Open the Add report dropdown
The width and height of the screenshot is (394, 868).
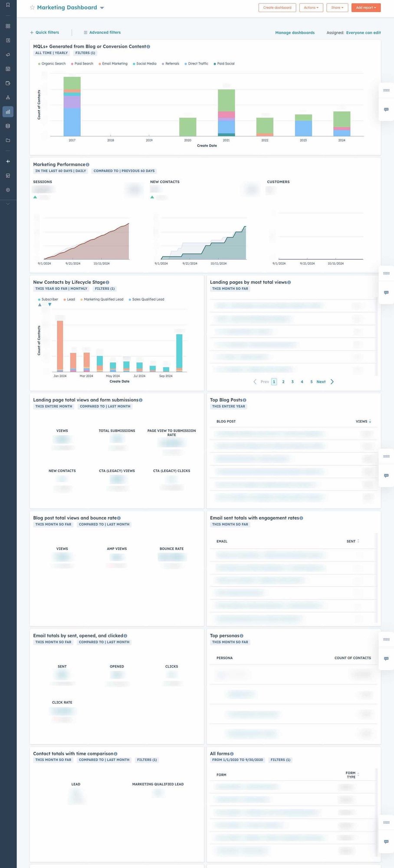point(366,8)
